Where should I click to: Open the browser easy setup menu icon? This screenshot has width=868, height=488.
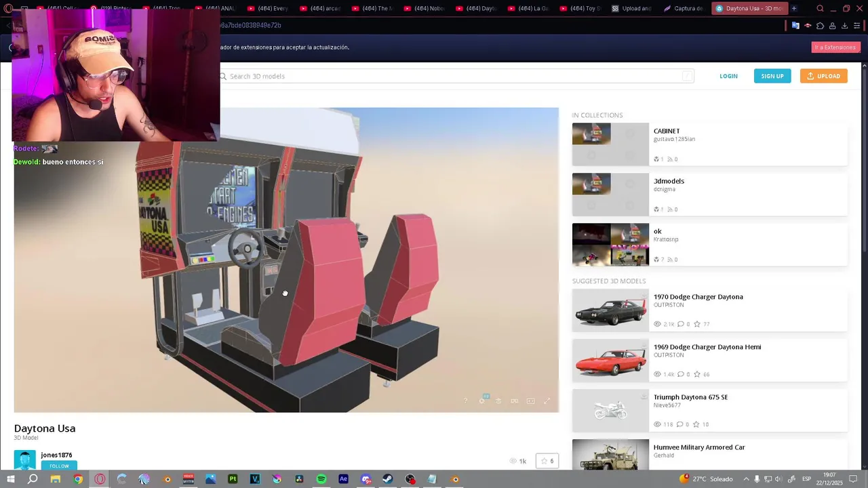pos(857,26)
